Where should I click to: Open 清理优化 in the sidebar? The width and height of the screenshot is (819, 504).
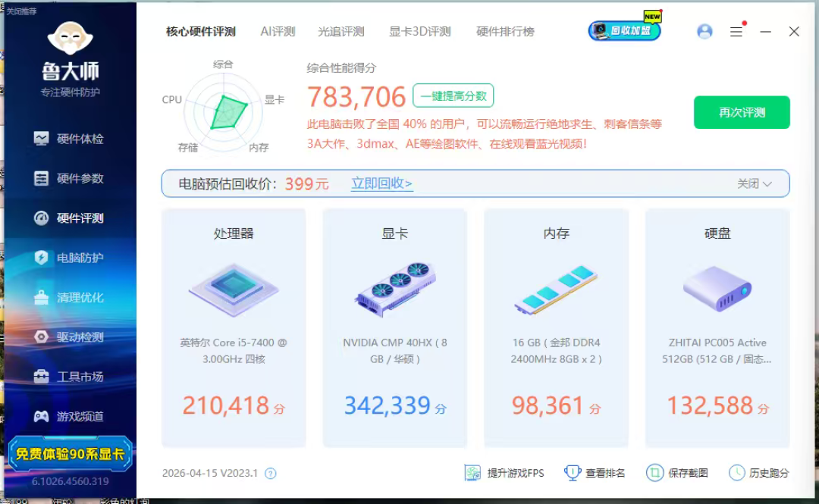coord(69,297)
